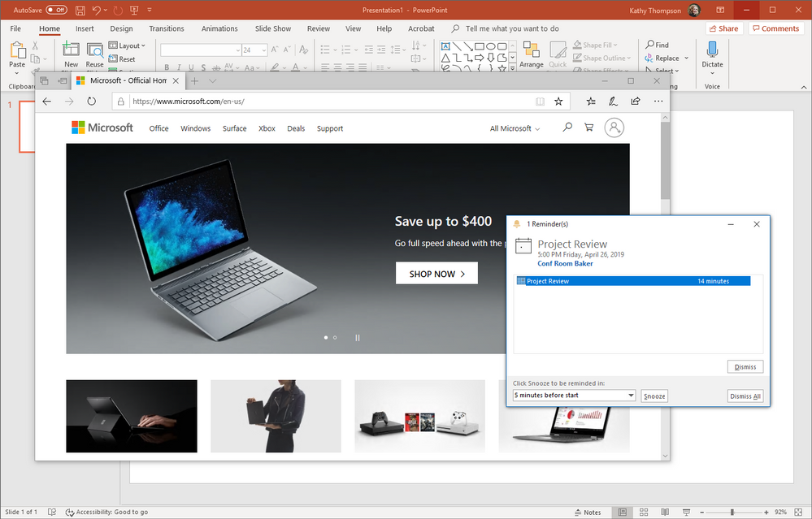Open the Slide Show ribbon tab
812x519 pixels.
(273, 28)
